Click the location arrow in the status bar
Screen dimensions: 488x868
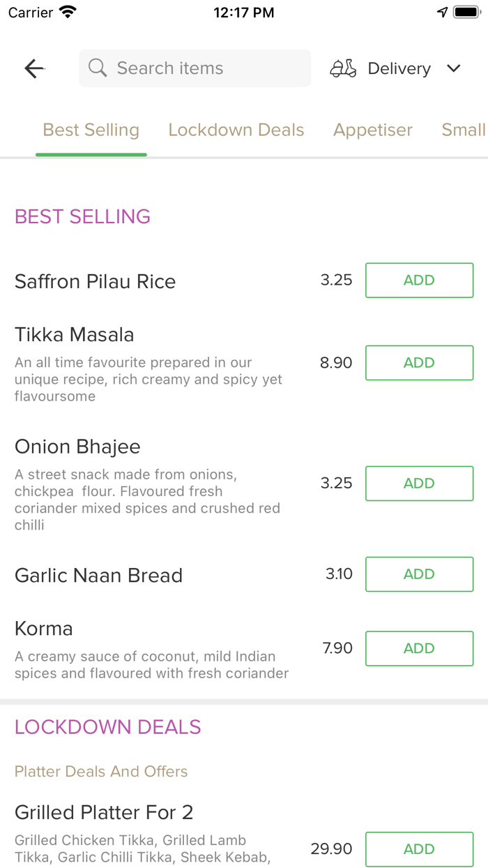pyautogui.click(x=443, y=11)
